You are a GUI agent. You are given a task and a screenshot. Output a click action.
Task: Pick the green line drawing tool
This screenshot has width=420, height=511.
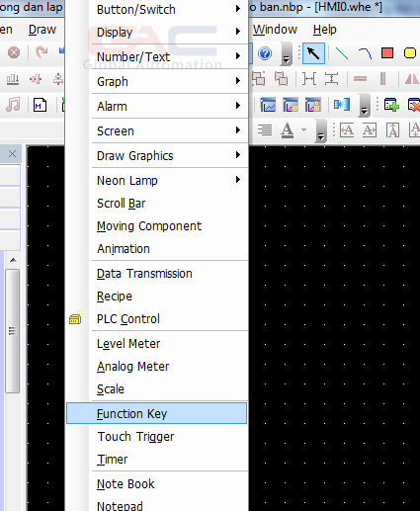342,53
